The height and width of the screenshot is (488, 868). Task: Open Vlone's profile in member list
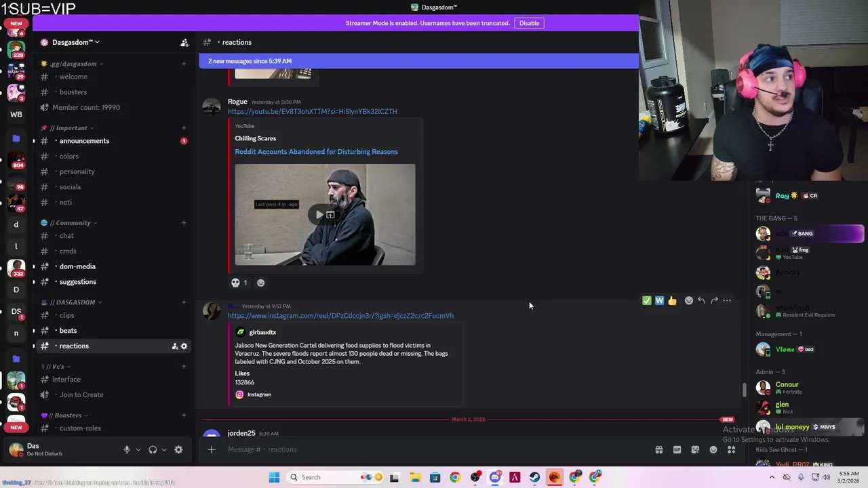pos(808,350)
